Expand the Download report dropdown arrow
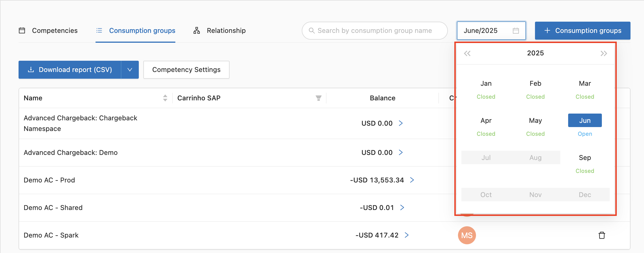Image resolution: width=644 pixels, height=253 pixels. click(x=130, y=70)
